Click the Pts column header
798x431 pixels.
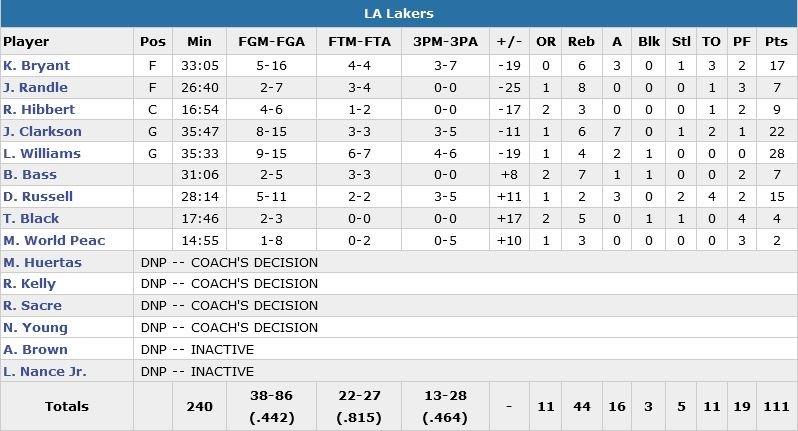click(x=775, y=42)
